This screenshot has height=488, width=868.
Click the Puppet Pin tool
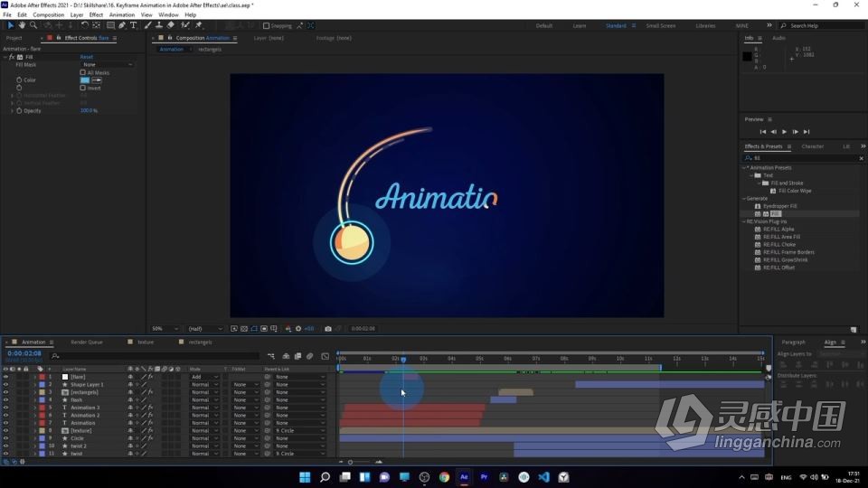tap(199, 25)
